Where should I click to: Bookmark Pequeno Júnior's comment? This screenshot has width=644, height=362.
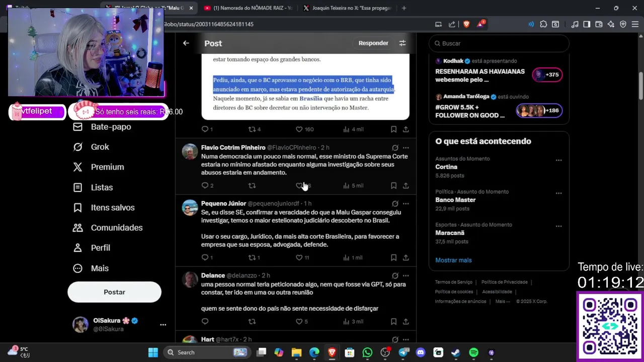[x=393, y=257]
